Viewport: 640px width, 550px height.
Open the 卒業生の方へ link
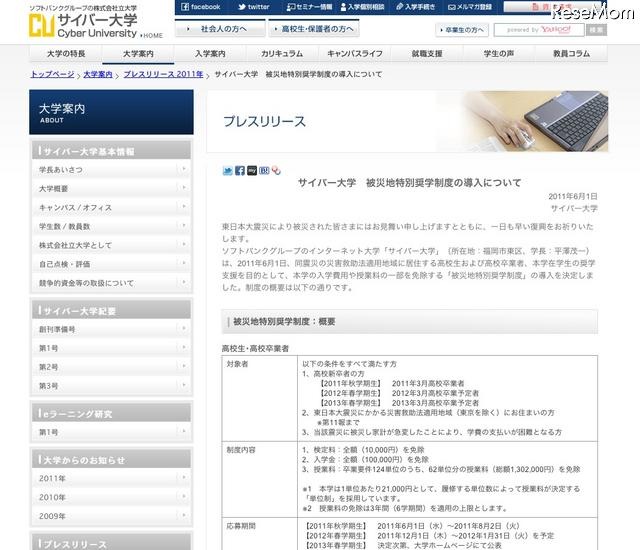[462, 30]
